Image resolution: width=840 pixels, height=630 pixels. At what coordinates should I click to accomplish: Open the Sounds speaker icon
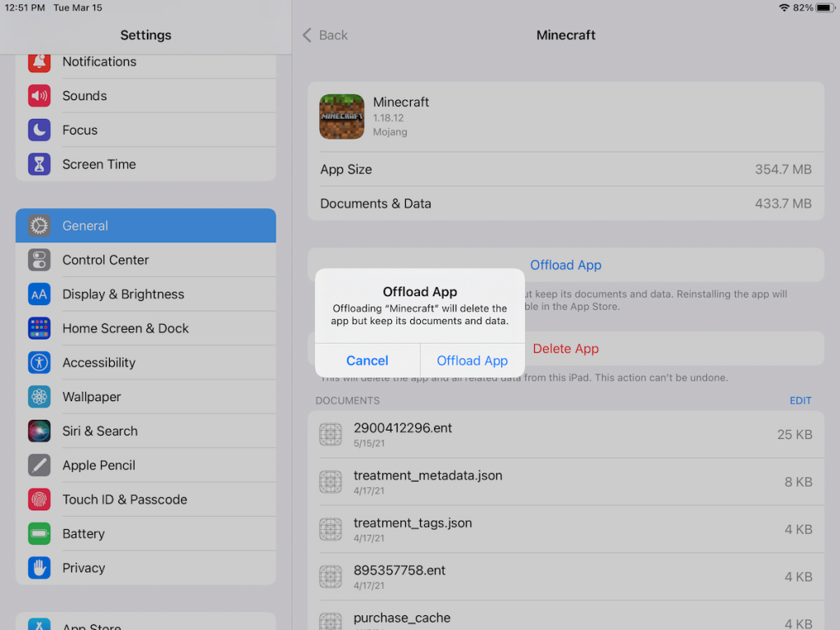click(x=39, y=96)
